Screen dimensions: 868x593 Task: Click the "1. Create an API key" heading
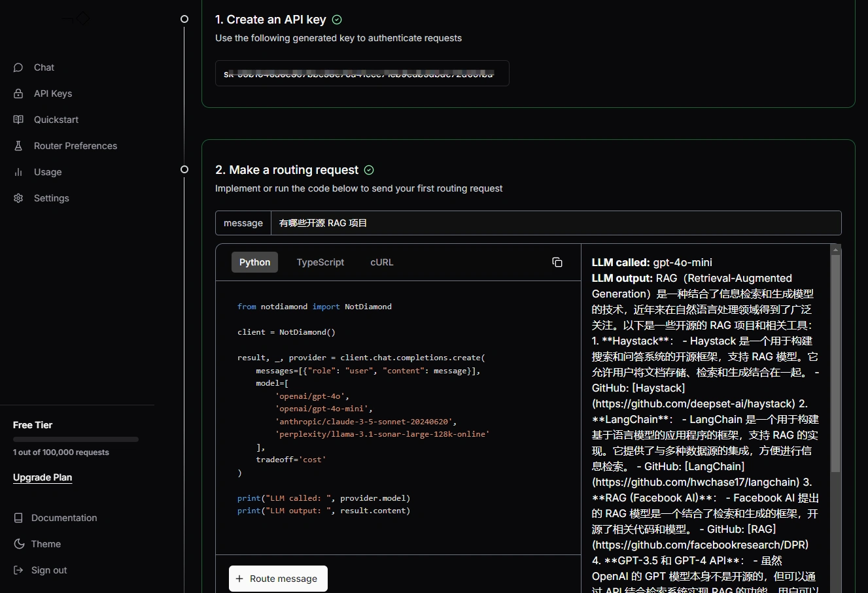tap(271, 20)
